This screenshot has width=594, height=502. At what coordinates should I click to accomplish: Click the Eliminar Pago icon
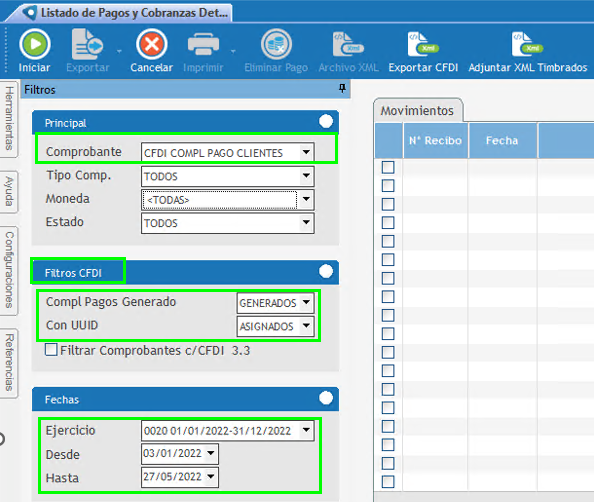click(x=276, y=44)
